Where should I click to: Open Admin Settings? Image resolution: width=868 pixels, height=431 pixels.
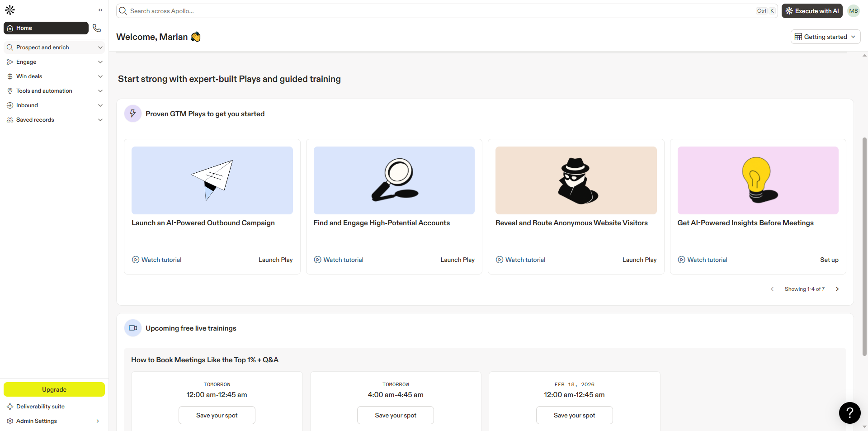coord(37,421)
